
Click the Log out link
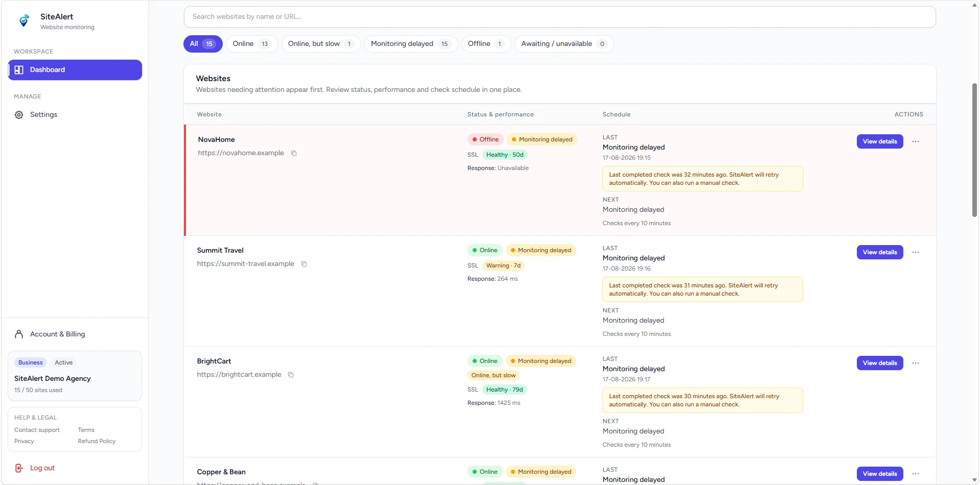coord(42,468)
